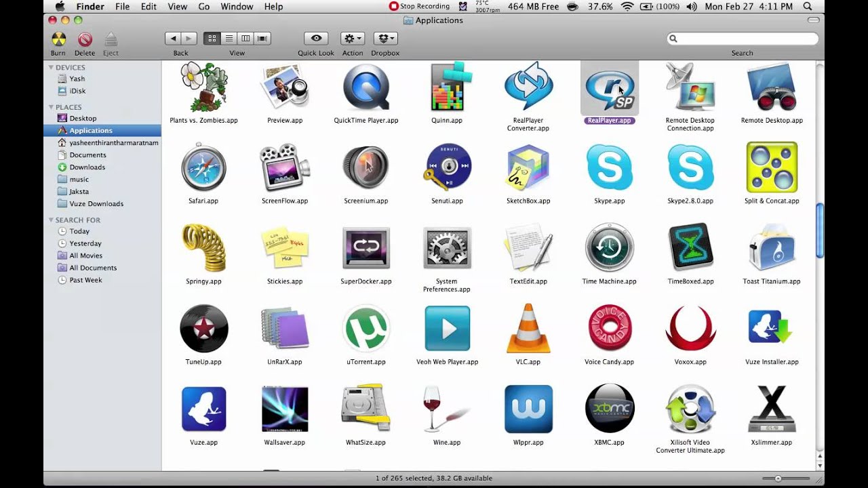
Task: Select the Screenium.app lens icon
Action: coord(366,167)
